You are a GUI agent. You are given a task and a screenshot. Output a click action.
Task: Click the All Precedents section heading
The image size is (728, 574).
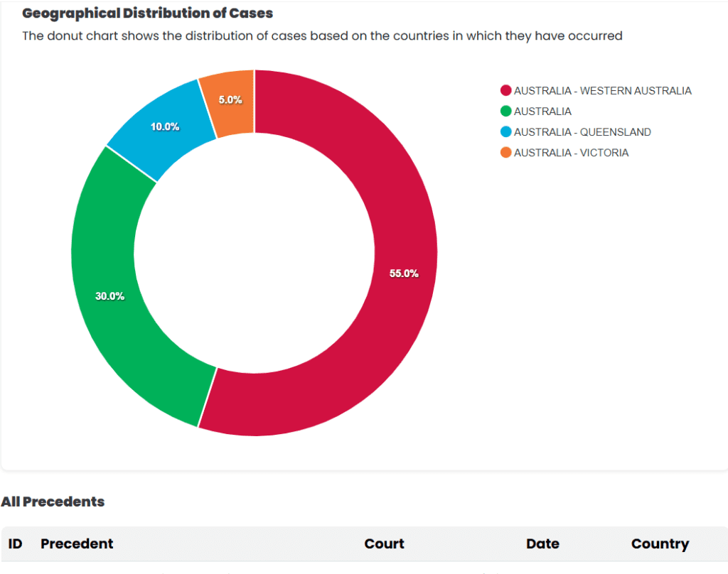53,502
